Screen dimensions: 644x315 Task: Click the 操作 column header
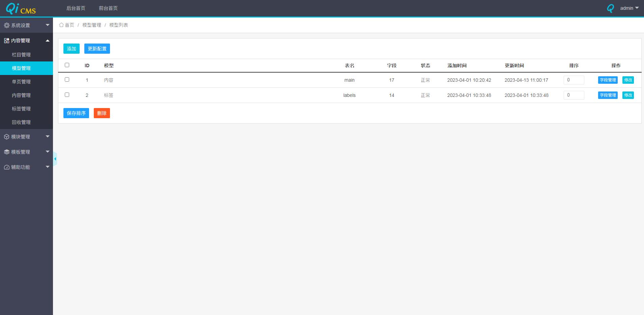click(616, 65)
